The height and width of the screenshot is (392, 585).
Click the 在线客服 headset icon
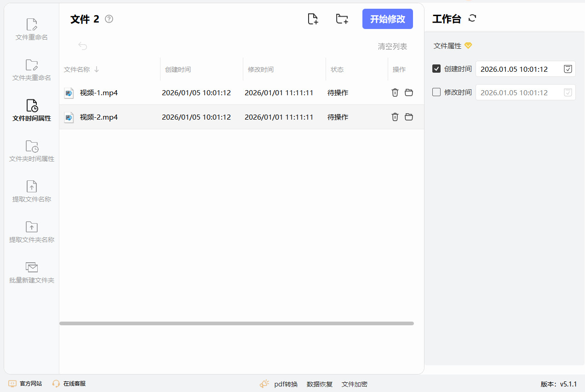(x=56, y=384)
